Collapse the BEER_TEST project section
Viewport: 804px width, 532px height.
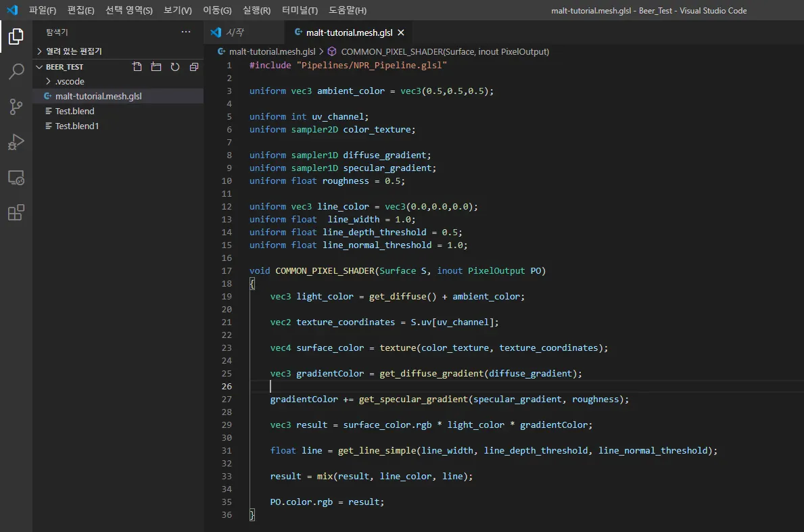coord(64,67)
